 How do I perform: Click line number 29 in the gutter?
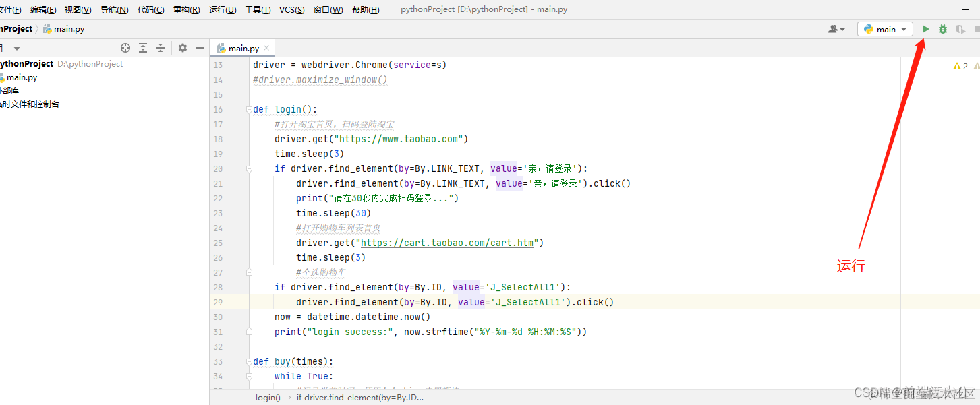[x=217, y=303]
